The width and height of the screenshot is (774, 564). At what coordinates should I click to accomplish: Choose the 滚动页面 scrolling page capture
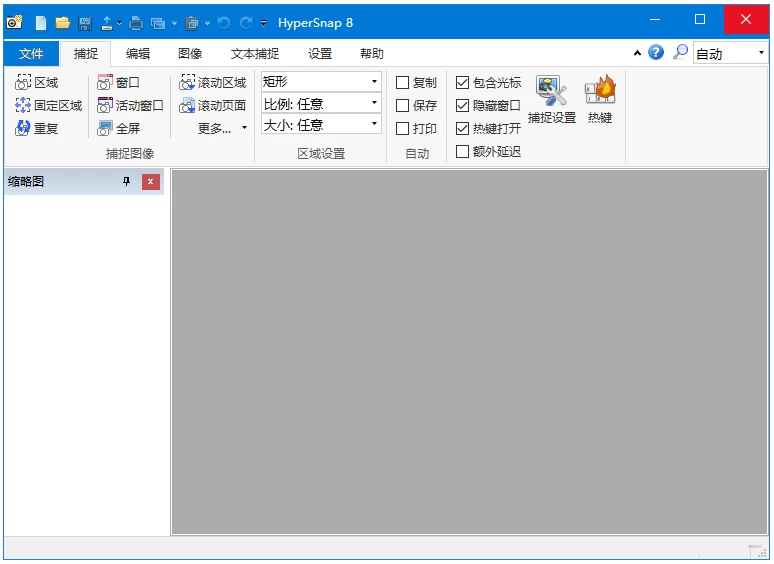pos(212,106)
